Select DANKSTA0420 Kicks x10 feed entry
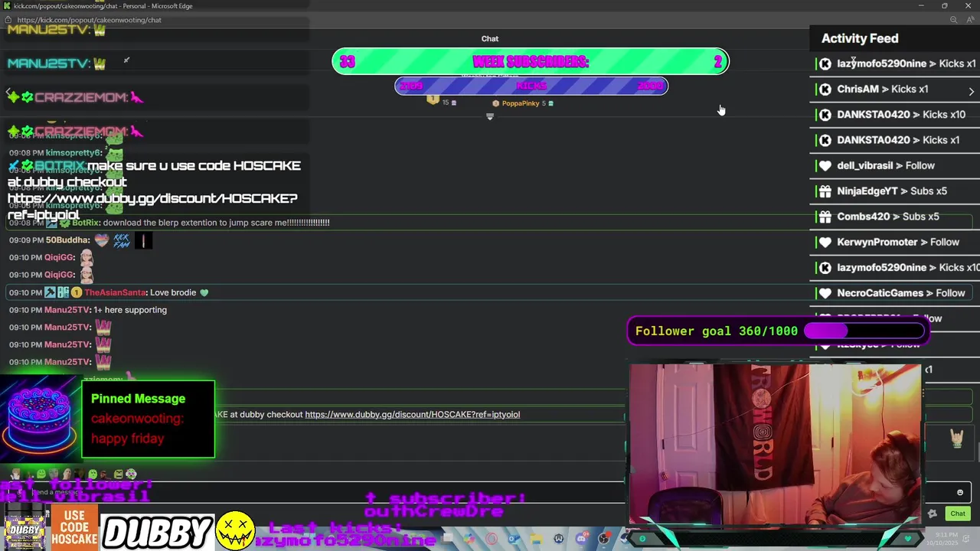 897,115
